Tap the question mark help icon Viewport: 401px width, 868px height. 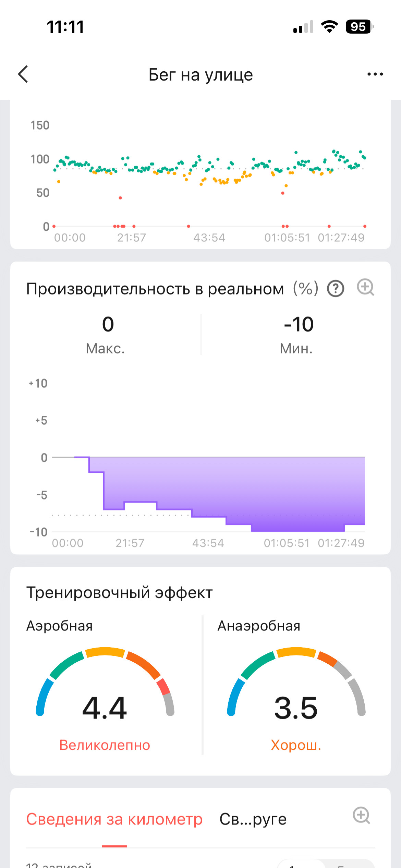336,289
